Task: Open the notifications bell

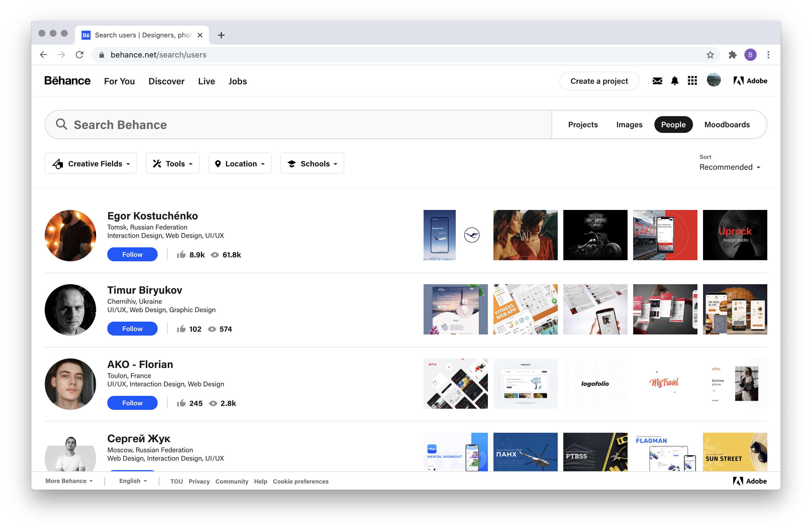Action: [x=675, y=81]
